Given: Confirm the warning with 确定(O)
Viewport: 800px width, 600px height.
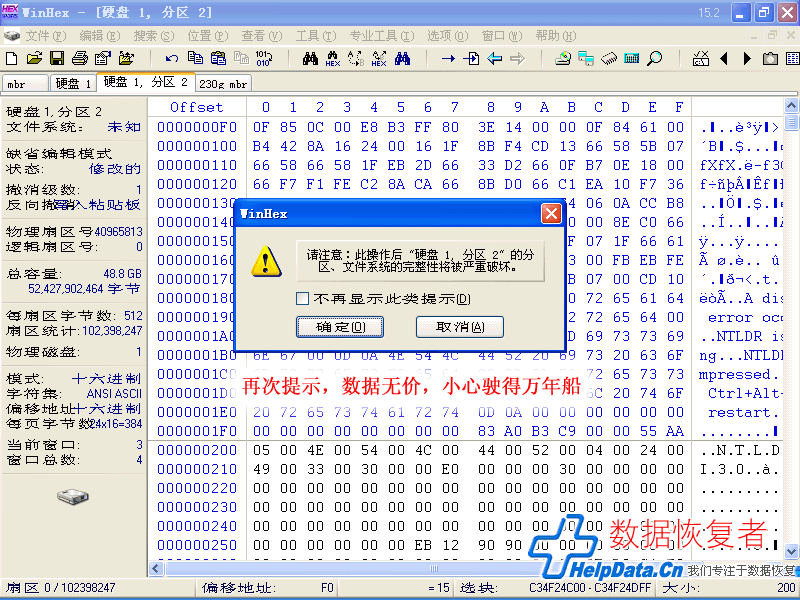Looking at the screenshot, I should 340,327.
